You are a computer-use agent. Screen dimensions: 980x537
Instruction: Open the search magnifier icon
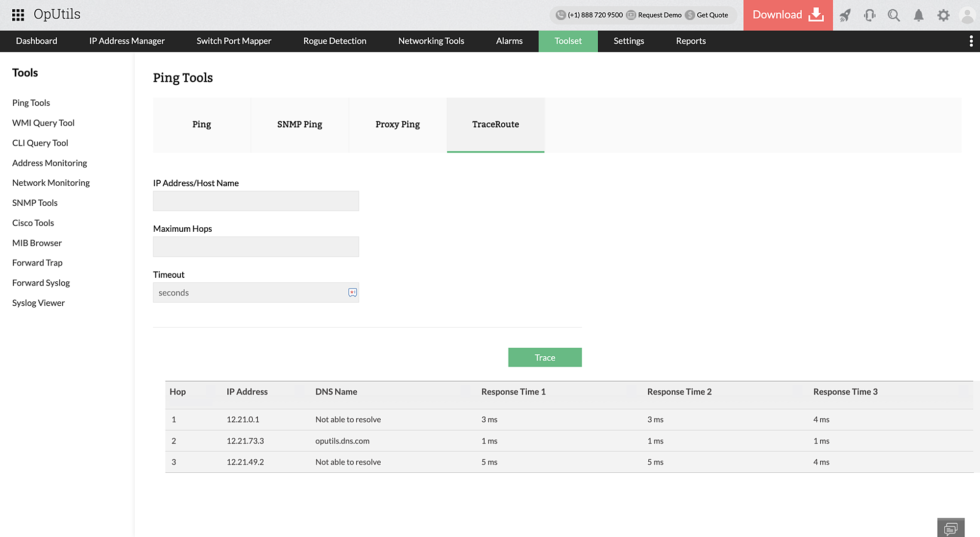[x=894, y=15]
